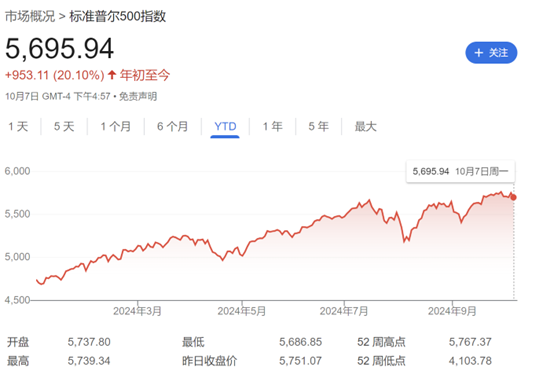Click the 5,695.94 10月7日周一 chart tooltip
This screenshot has height=374, width=554.
click(x=460, y=172)
